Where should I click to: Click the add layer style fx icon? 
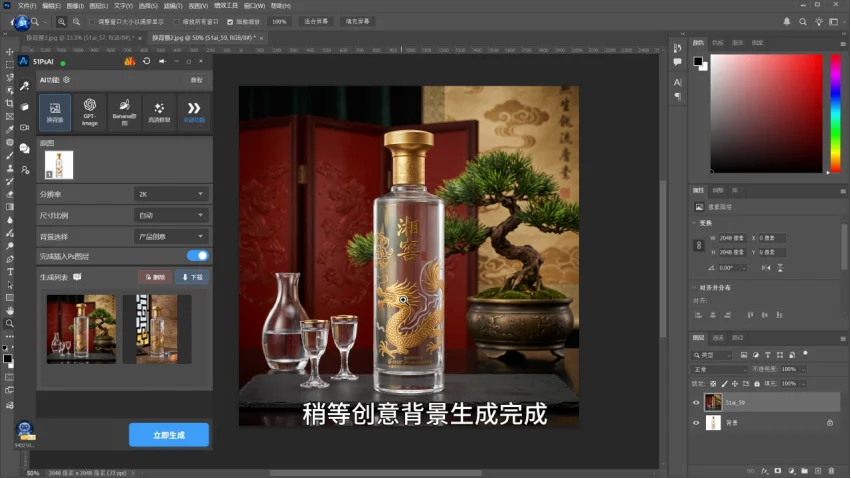765,471
